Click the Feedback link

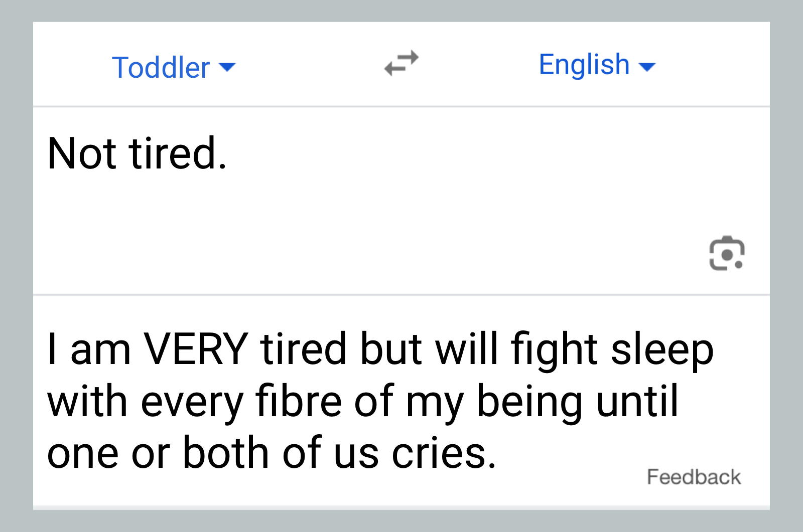click(694, 477)
